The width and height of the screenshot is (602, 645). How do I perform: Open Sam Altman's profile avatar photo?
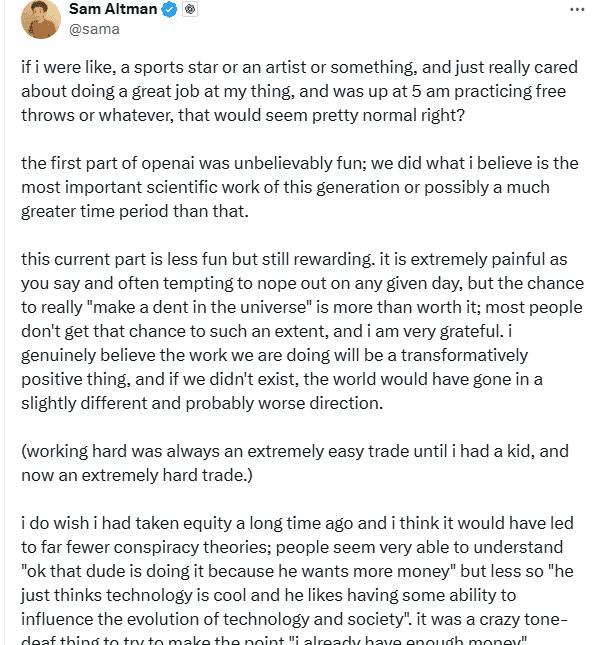click(40, 20)
